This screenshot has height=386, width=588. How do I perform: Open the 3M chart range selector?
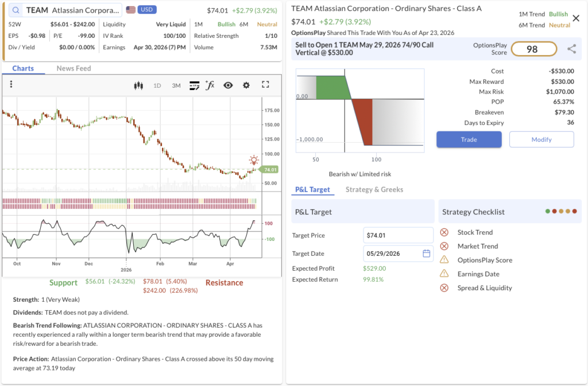coord(176,85)
